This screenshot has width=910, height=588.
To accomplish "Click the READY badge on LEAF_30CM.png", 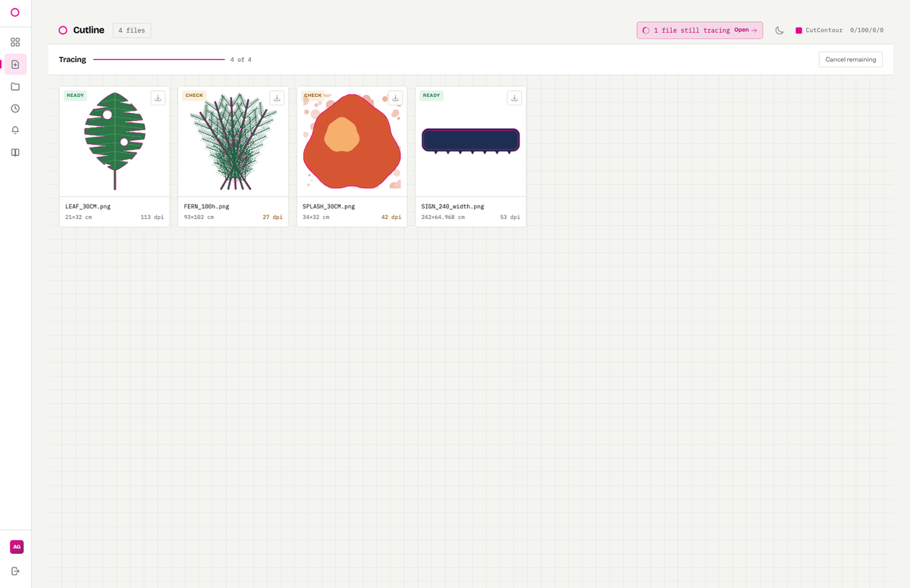I will click(75, 95).
